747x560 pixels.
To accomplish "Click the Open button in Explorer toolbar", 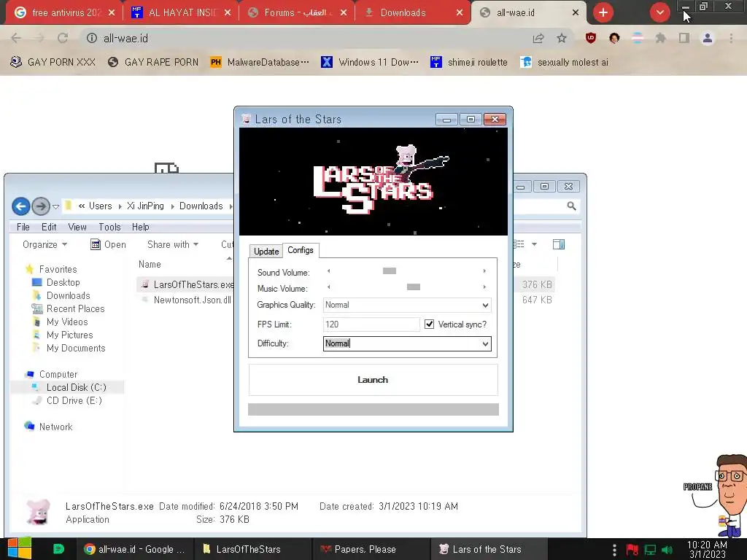I will [x=108, y=245].
